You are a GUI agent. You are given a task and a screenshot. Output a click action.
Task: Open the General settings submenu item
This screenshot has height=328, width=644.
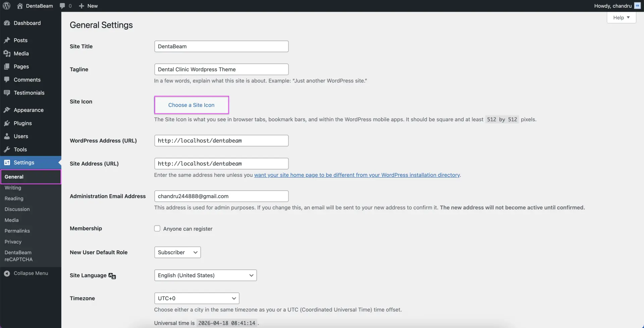tap(31, 177)
